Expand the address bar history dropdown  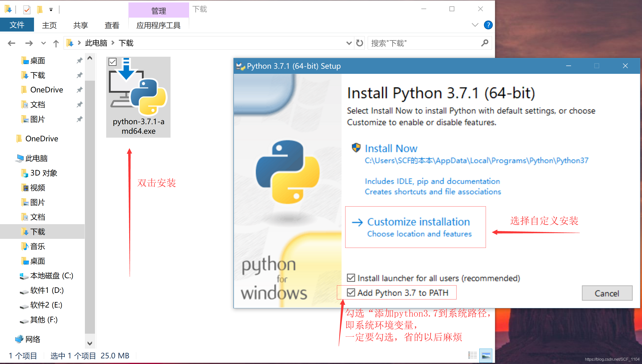[349, 43]
